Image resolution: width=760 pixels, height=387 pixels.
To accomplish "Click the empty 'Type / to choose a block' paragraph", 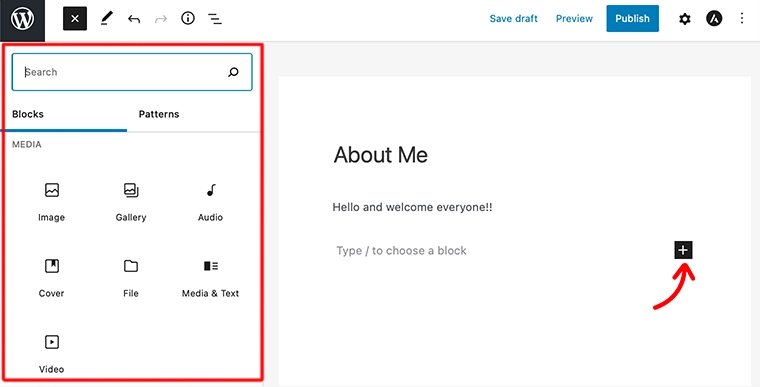I will pos(401,251).
